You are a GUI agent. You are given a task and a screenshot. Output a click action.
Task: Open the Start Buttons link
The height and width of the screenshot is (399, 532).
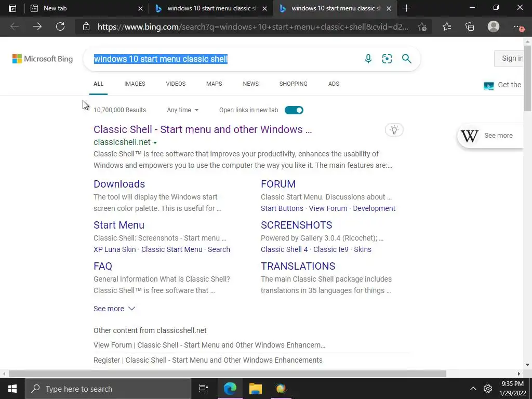(282, 208)
